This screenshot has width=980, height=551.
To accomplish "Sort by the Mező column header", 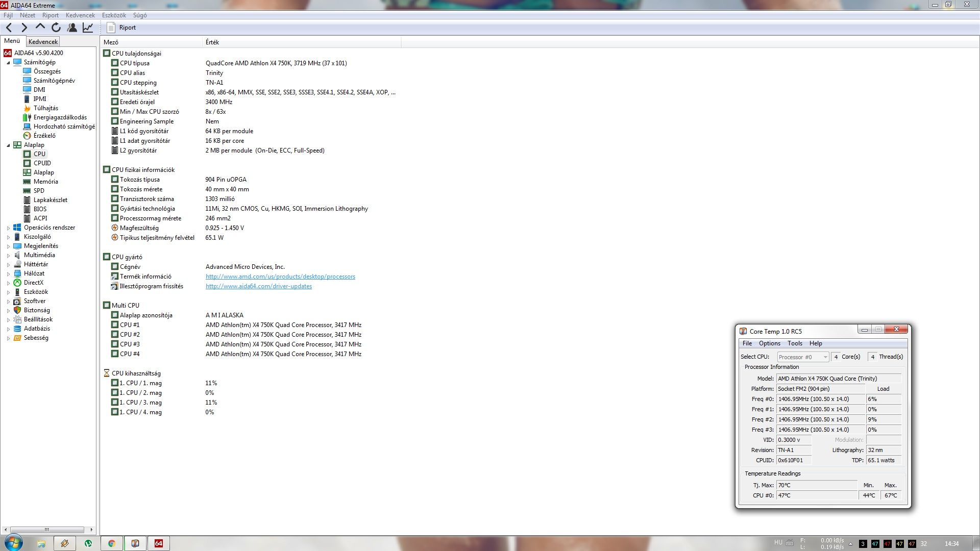I will pyautogui.click(x=151, y=42).
